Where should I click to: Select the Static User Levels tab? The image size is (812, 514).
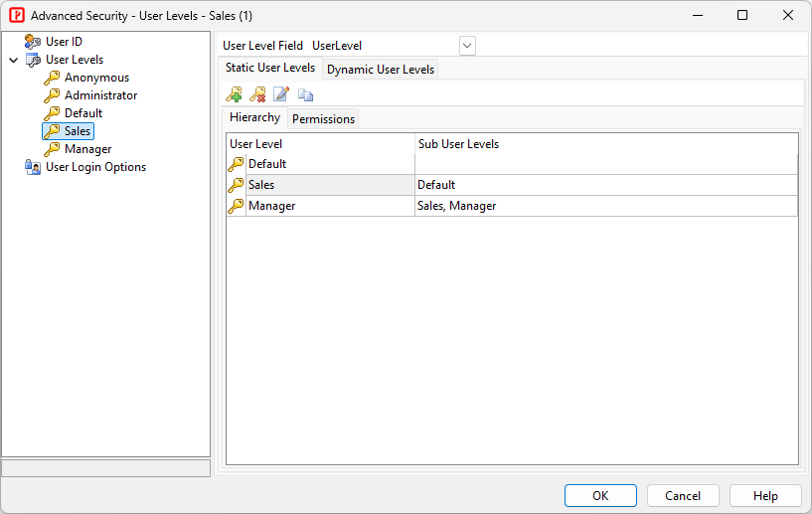pyautogui.click(x=269, y=69)
